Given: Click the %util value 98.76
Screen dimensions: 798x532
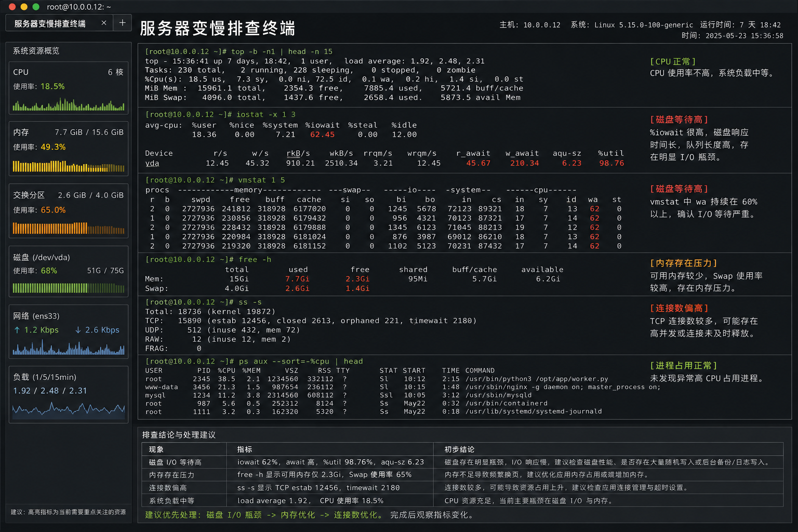Looking at the screenshot, I should click(611, 163).
